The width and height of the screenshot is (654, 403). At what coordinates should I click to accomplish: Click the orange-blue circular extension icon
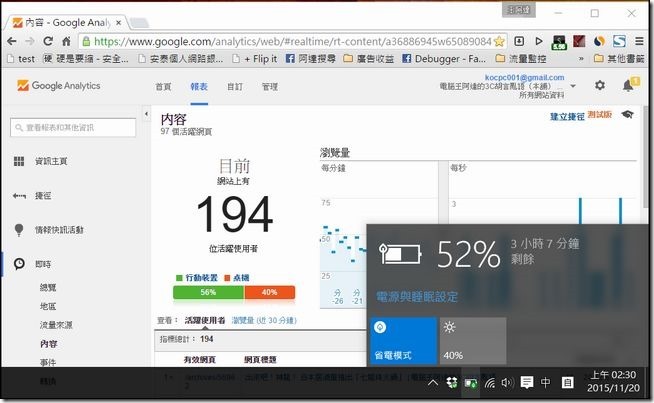point(599,41)
